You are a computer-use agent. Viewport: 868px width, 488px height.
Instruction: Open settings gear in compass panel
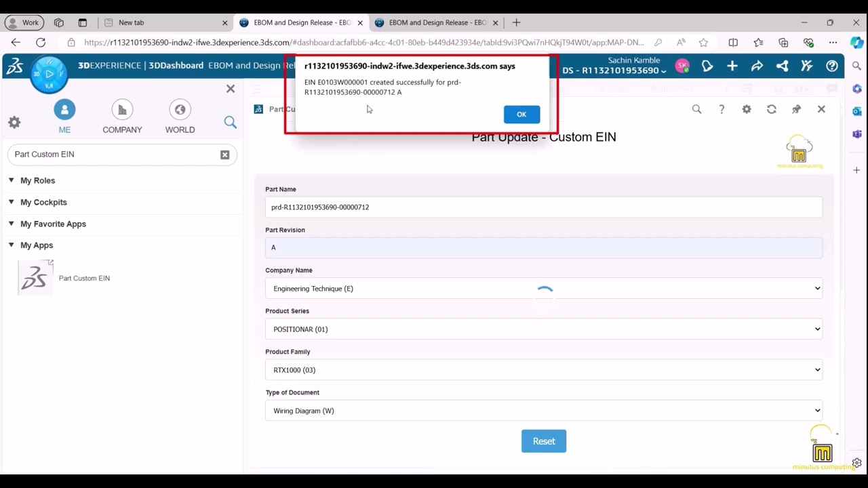pyautogui.click(x=14, y=122)
